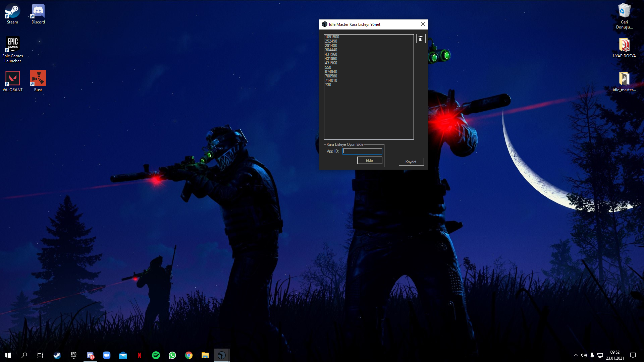Open VALORANT desktop shortcut
Screen dimensions: 644x362
[x=12, y=81]
